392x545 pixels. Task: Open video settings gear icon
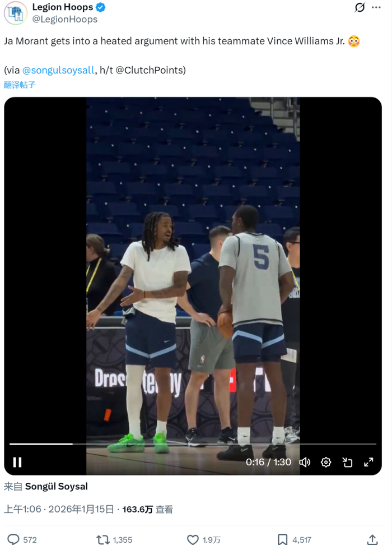pos(326,462)
